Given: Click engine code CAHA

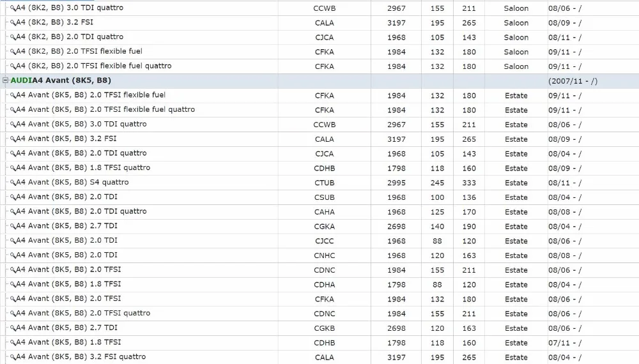Looking at the screenshot, I should pyautogui.click(x=325, y=212).
